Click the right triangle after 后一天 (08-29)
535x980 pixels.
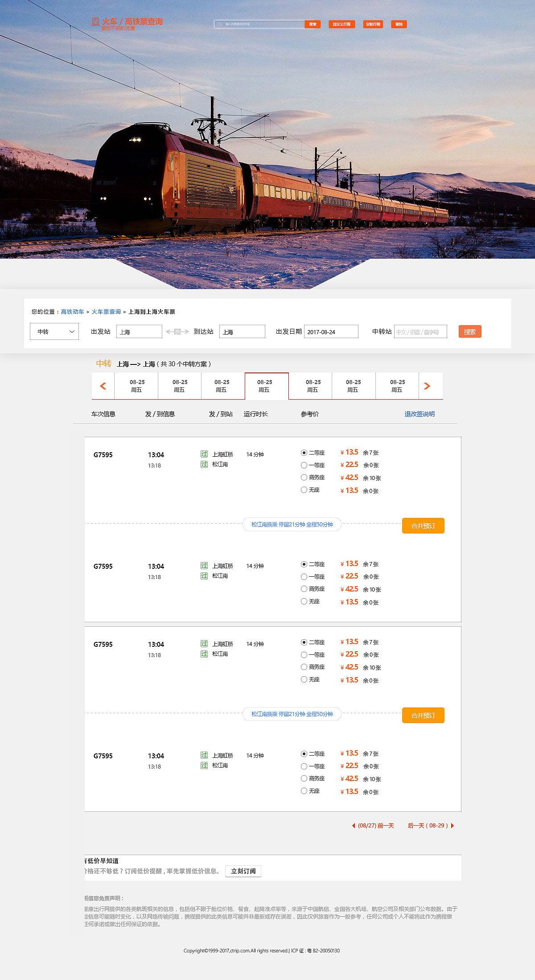tap(453, 826)
